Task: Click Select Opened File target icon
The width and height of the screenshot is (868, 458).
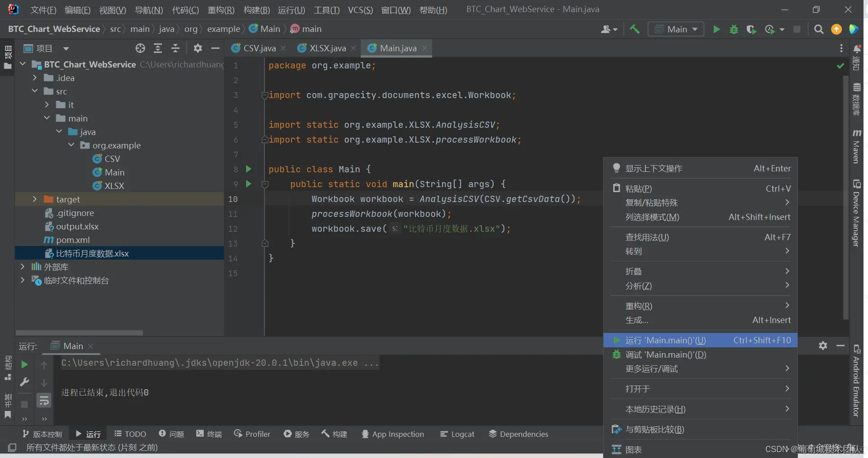Action: point(140,48)
